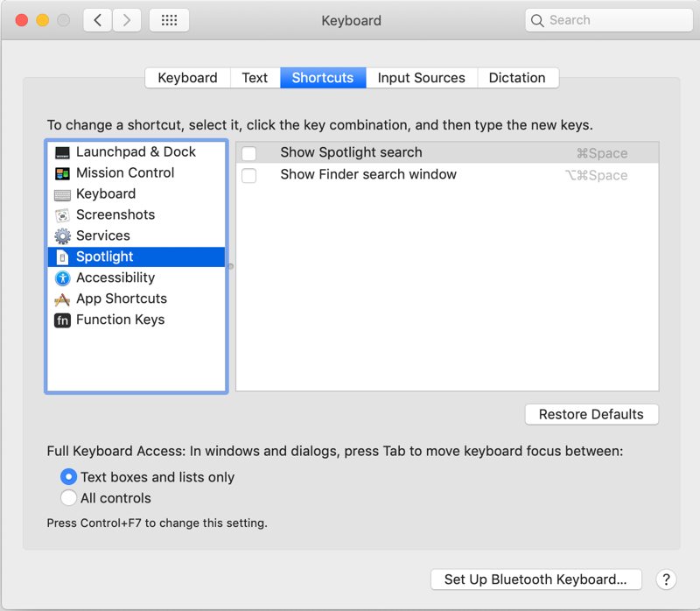Click the Function Keys fn icon
The width and height of the screenshot is (700, 611).
(x=61, y=320)
